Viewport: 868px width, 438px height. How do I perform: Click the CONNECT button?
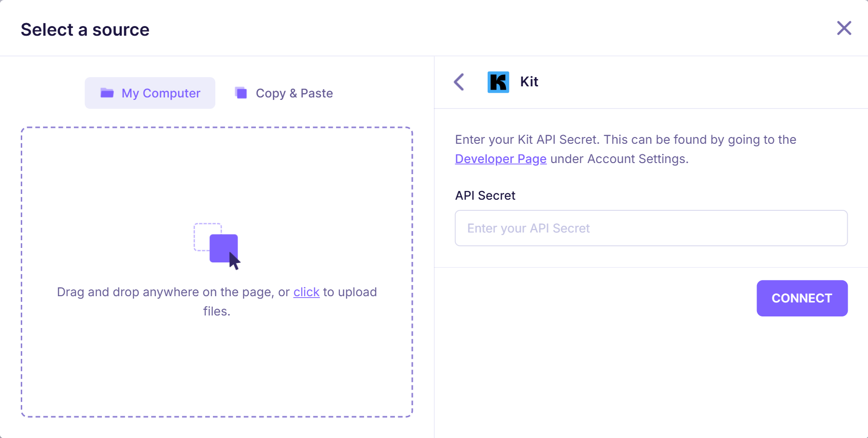coord(802,298)
